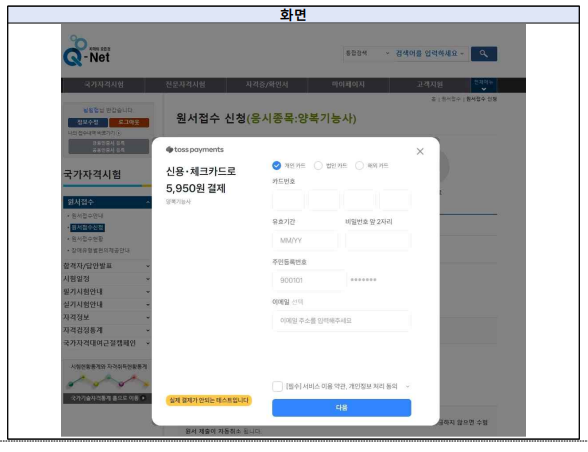The height and width of the screenshot is (452, 588).
Task: Open 전문자격시험 top menu
Action: pyautogui.click(x=185, y=85)
